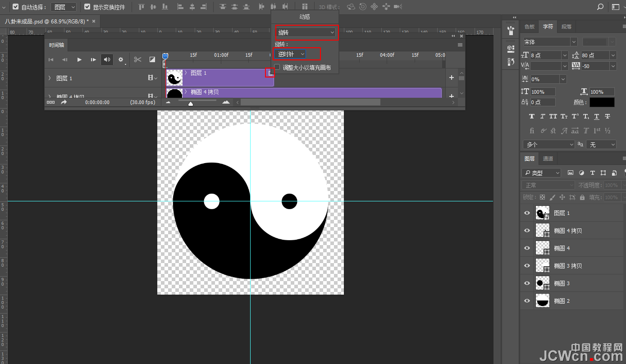The height and width of the screenshot is (364, 626).
Task: Switch to the 八卦未成品.psd document tab
Action: click(x=47, y=21)
